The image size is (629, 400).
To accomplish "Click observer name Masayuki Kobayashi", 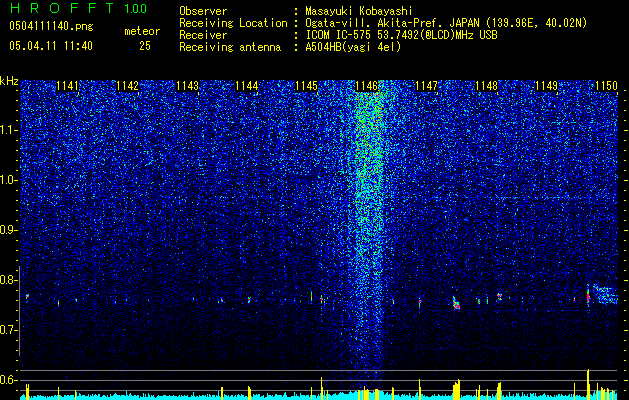I will (x=358, y=11).
